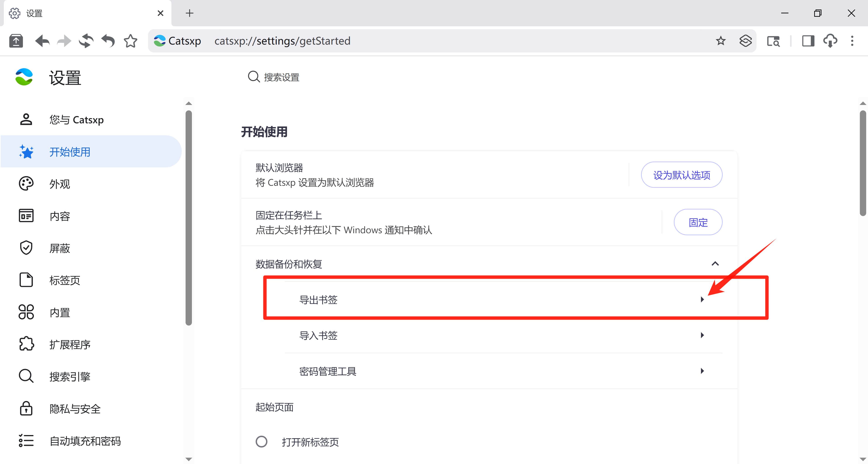Collapse the 数据备份和恢复 section
868x464 pixels.
(x=715, y=264)
